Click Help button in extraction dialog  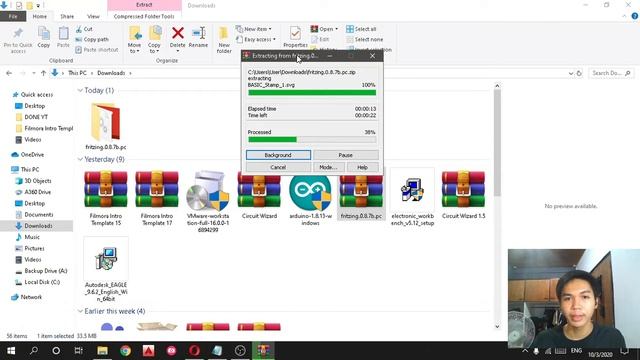pos(362,167)
